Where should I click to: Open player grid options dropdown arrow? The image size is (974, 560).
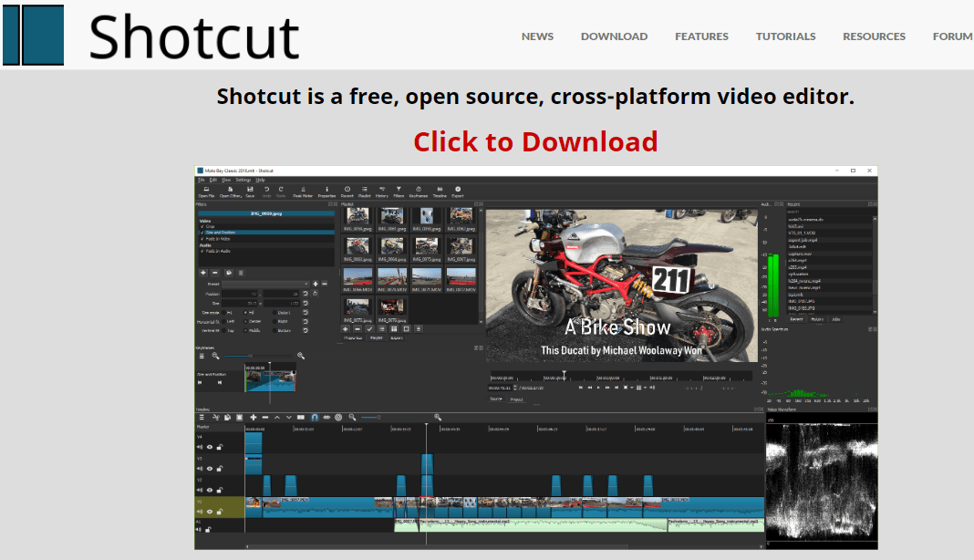646,388
